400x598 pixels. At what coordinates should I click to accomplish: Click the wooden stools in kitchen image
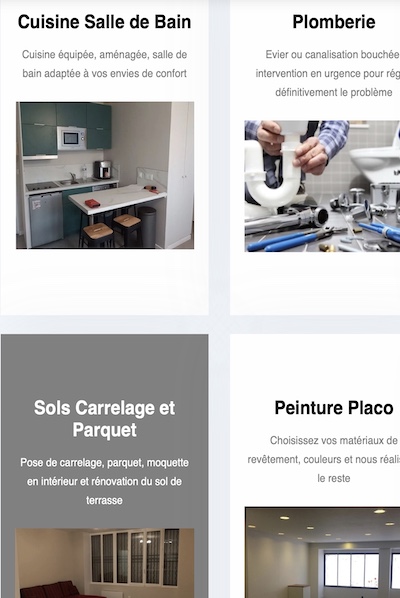click(111, 229)
